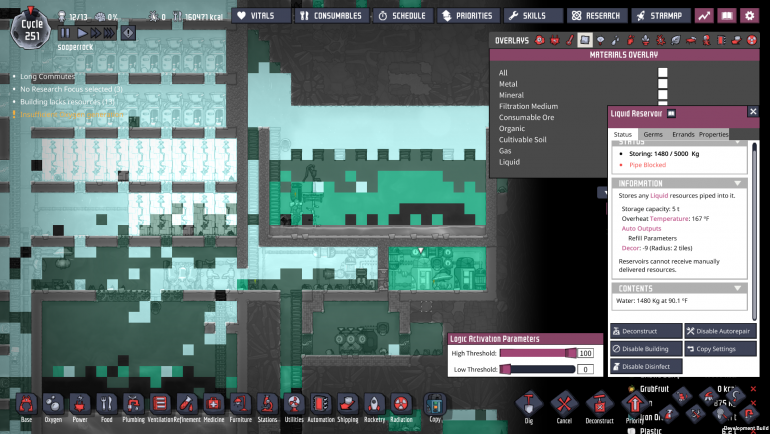Switch to the Light overlay bulb icon
770x434 pixels.
tap(600, 40)
